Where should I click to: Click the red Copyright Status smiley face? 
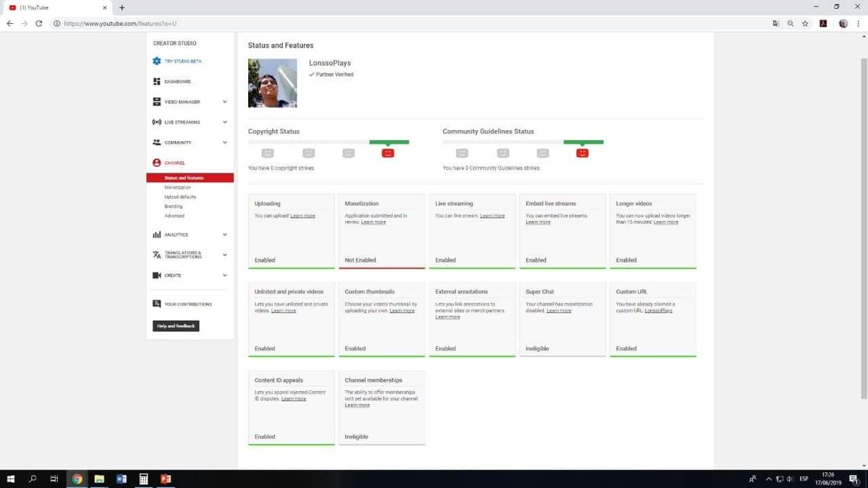point(388,153)
